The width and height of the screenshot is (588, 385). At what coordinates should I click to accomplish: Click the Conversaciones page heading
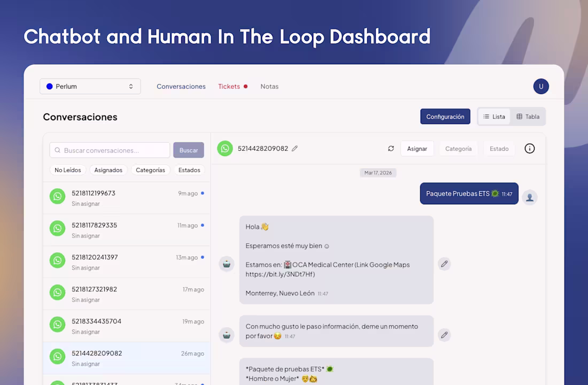(x=80, y=117)
